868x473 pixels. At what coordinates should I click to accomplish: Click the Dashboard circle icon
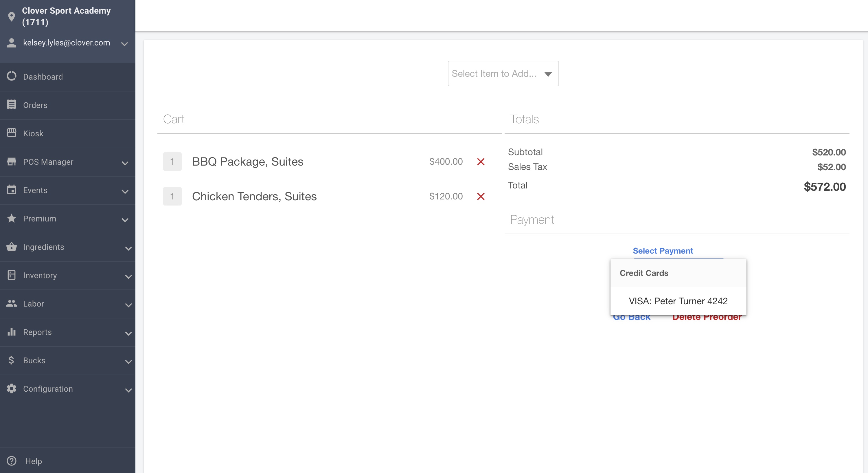click(x=12, y=76)
